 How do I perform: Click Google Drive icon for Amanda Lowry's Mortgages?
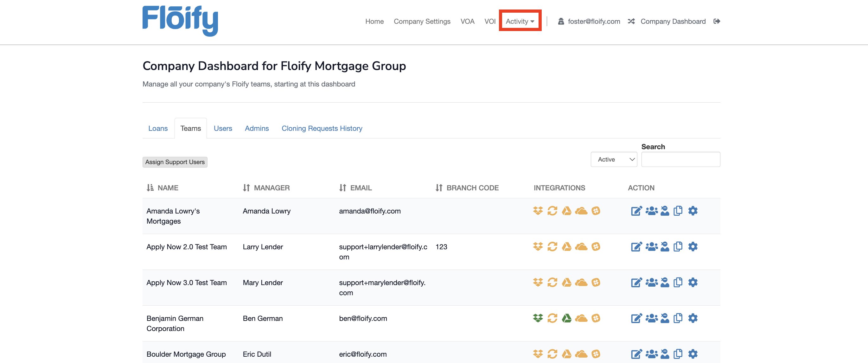(x=566, y=211)
